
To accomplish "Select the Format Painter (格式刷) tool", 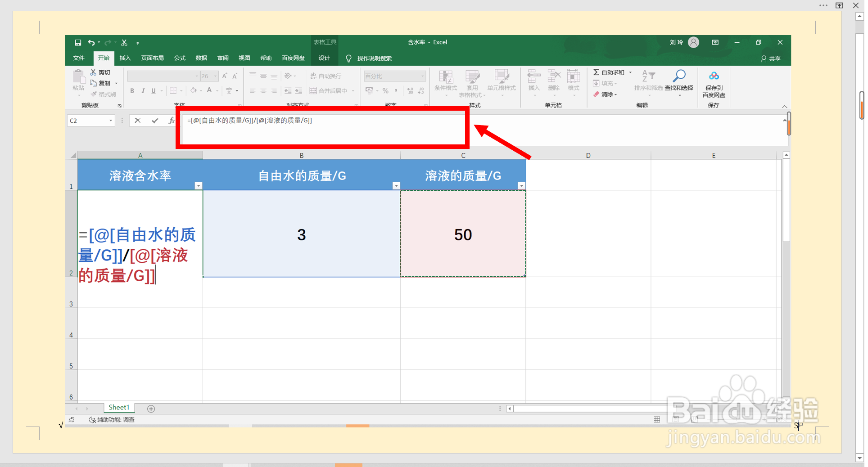I will pos(104,94).
